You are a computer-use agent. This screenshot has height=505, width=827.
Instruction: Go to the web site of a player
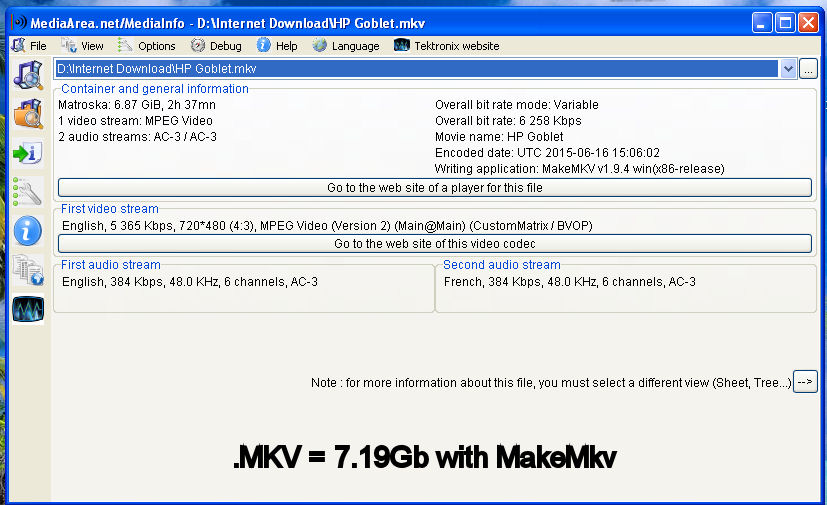435,188
